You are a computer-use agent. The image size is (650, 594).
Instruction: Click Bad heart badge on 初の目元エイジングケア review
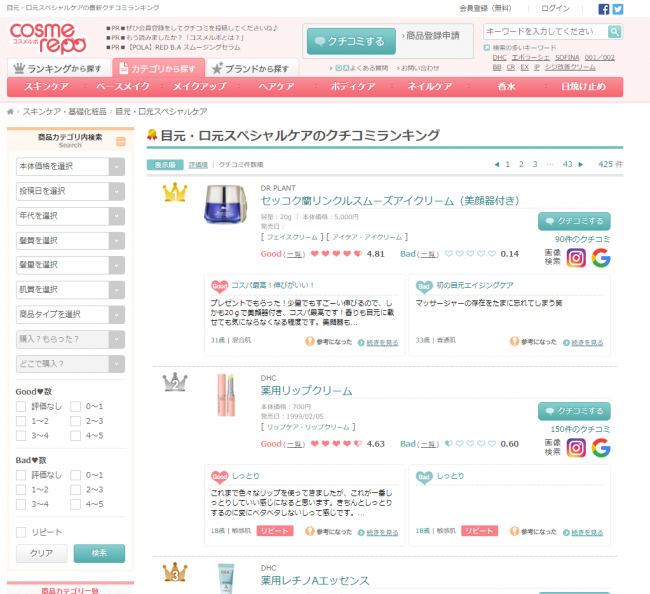424,286
